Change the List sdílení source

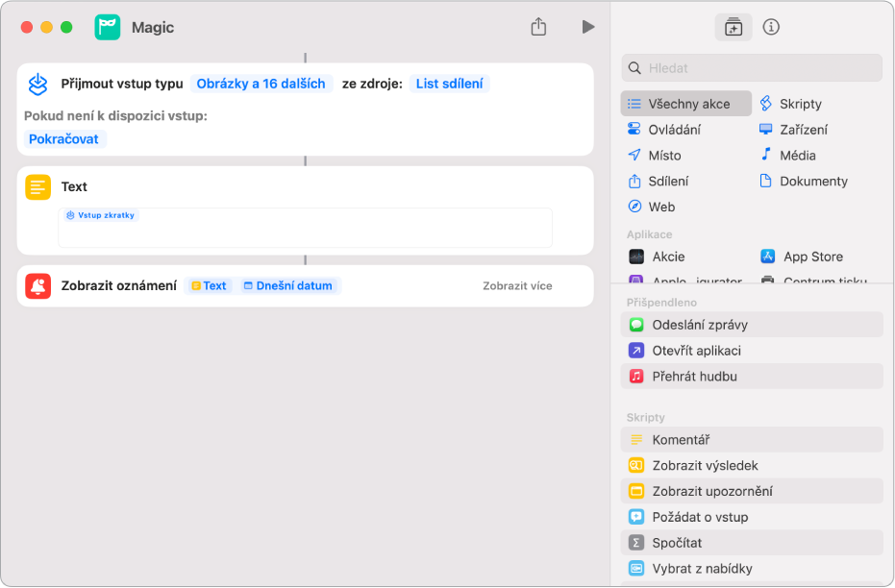449,84
